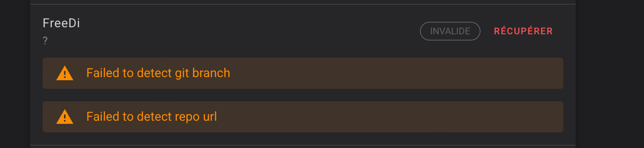Click the INVALIDE status chip
The height and width of the screenshot is (148, 644).
[450, 31]
